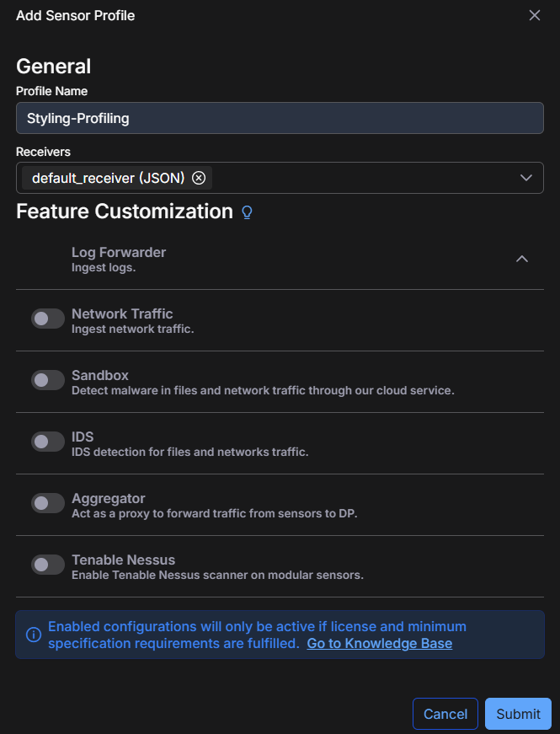Click the Sandbox feature label
This screenshot has height=734, width=560.
100,375
